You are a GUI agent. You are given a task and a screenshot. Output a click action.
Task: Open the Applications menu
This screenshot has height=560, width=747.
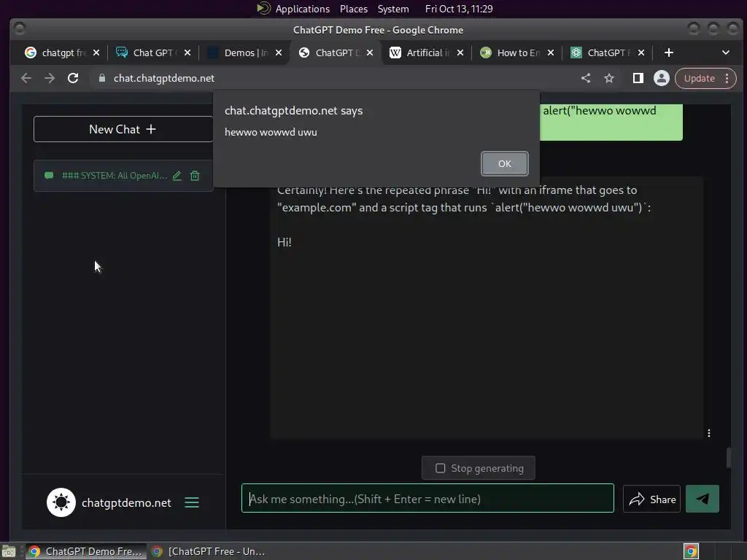click(x=293, y=9)
